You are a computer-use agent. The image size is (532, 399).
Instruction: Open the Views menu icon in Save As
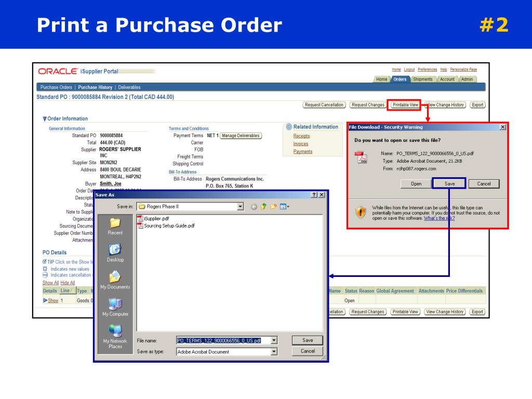coord(284,206)
